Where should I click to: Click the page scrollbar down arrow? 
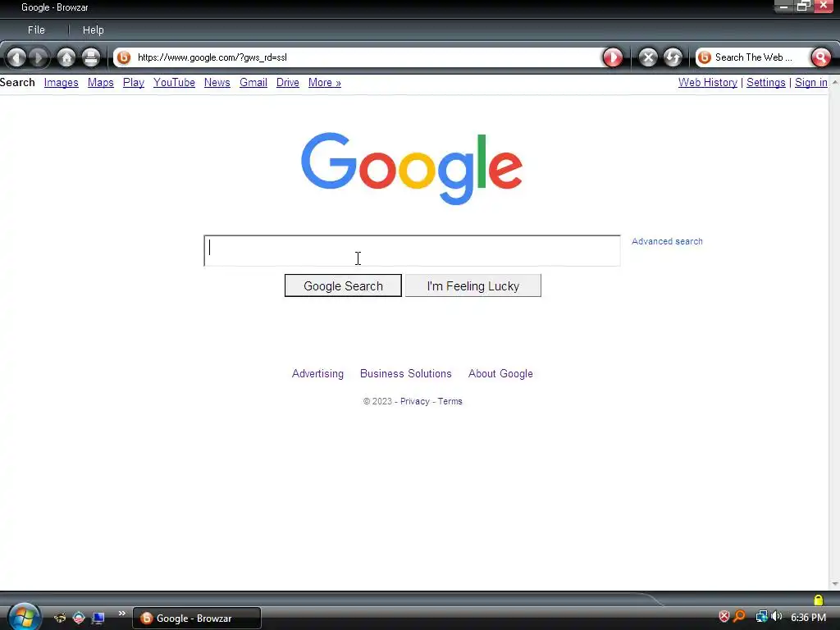tap(834, 584)
